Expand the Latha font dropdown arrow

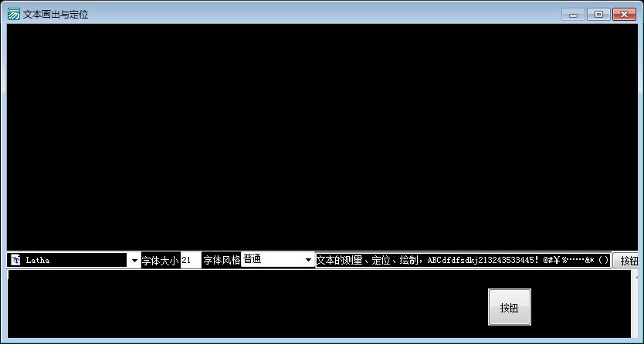pos(134,261)
